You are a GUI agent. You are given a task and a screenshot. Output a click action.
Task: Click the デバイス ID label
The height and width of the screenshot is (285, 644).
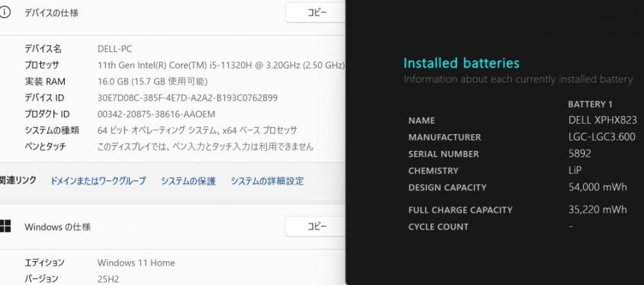(x=44, y=98)
